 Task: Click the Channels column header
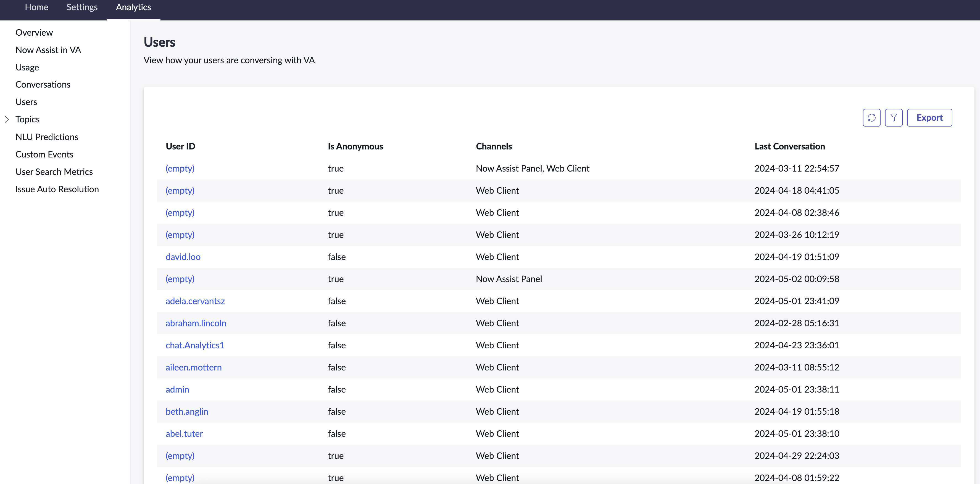click(494, 146)
